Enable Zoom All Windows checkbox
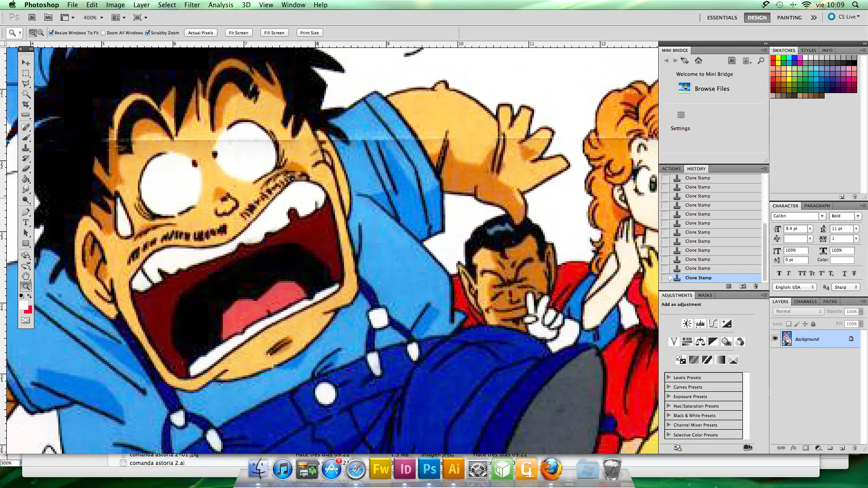Image resolution: width=868 pixels, height=488 pixels. pyautogui.click(x=104, y=33)
